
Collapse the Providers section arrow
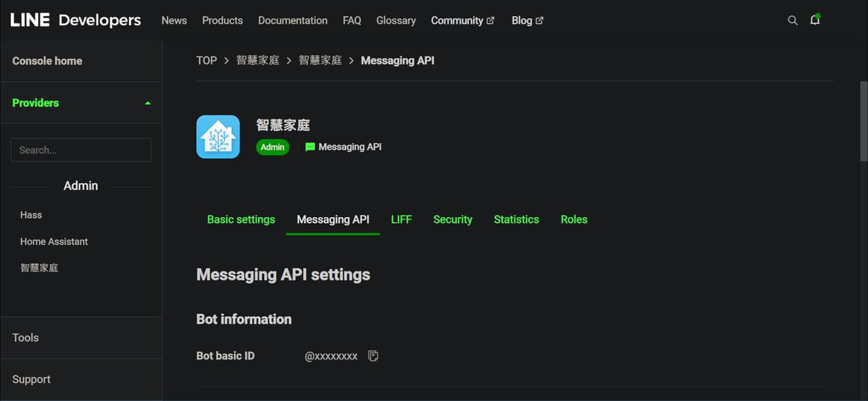147,103
